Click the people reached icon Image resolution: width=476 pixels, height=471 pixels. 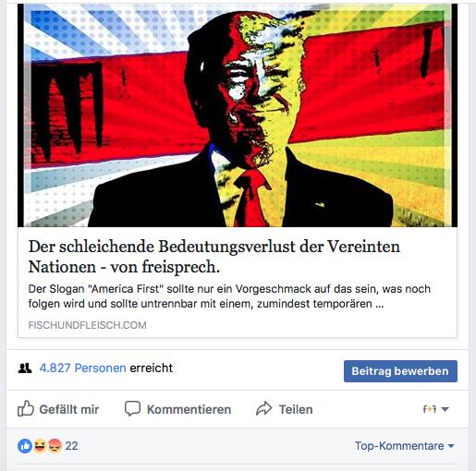pyautogui.click(x=25, y=368)
